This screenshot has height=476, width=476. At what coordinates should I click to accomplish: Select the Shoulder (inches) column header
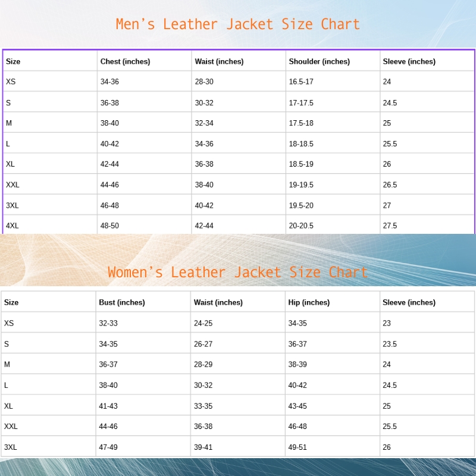[319, 61]
